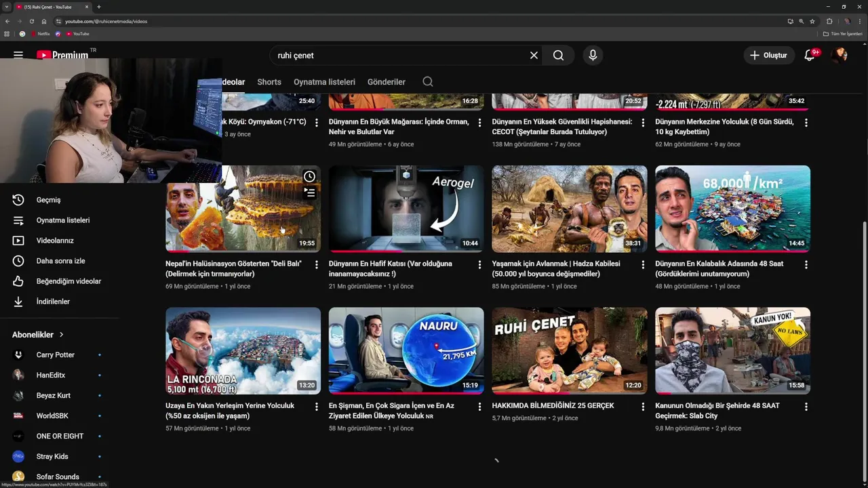
Task: Switch to the Shorts tab
Action: pyautogui.click(x=269, y=82)
